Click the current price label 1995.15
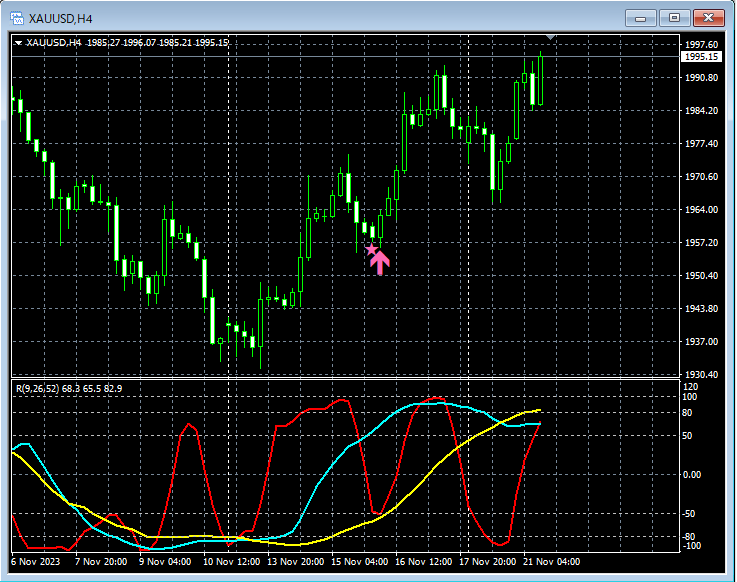737x582 pixels. point(701,57)
